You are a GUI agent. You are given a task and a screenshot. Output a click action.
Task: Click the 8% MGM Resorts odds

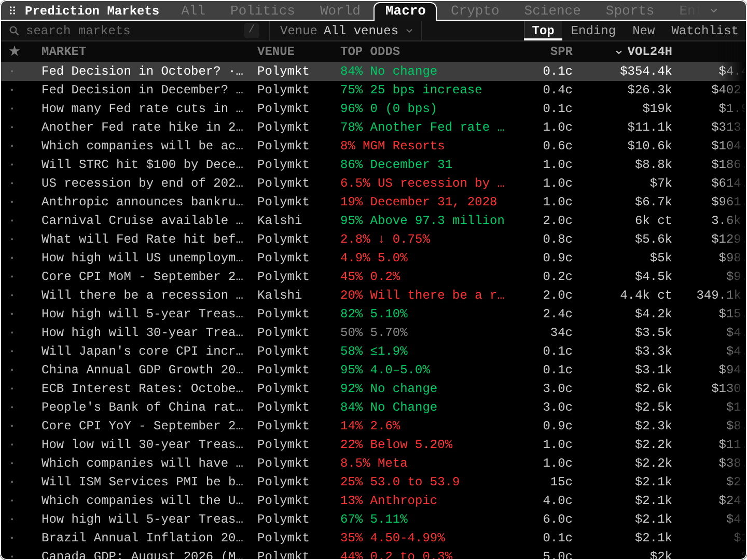point(392,146)
